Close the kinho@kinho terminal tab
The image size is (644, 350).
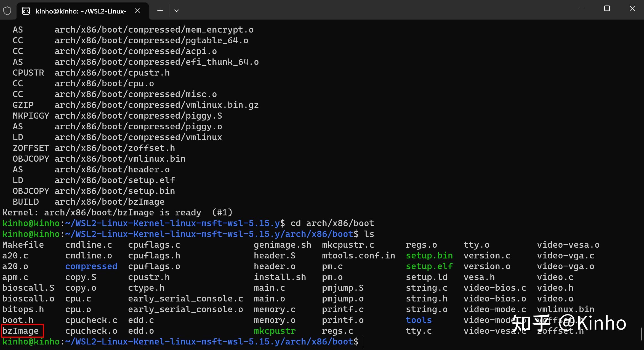pos(137,11)
